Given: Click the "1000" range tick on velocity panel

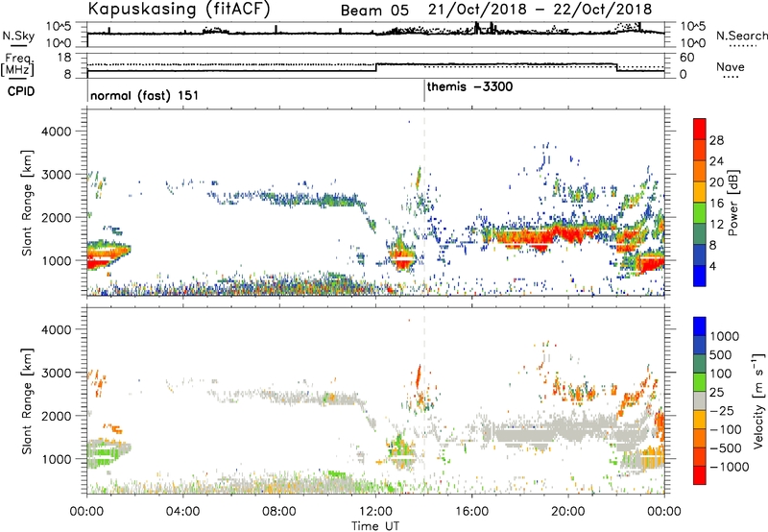Looking at the screenshot, I should 56,459.
